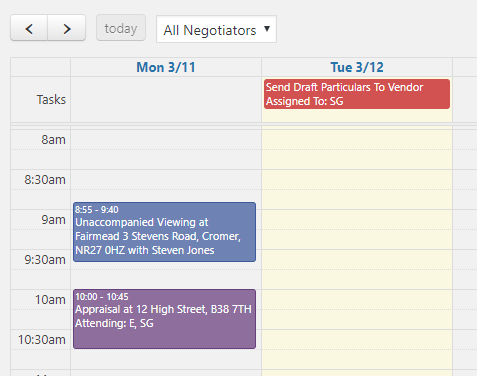
Task: Open Appraisal at 12 High Street event
Action: coord(164,319)
